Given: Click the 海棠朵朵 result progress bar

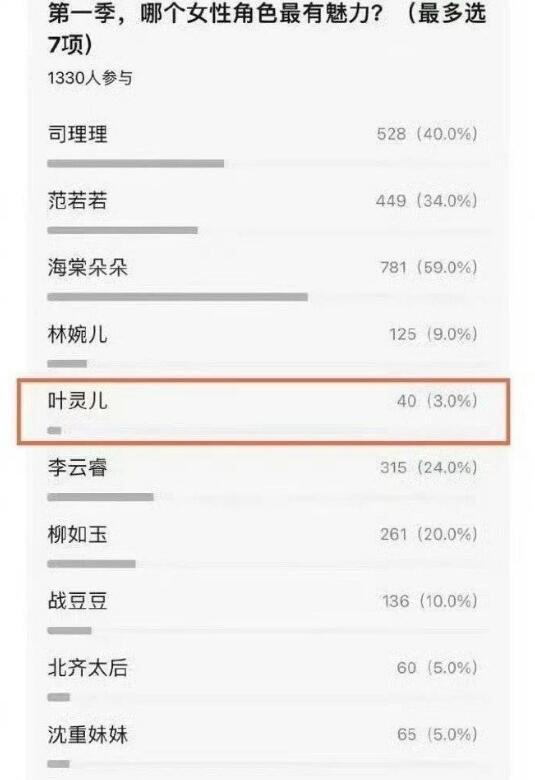Looking at the screenshot, I should [178, 297].
